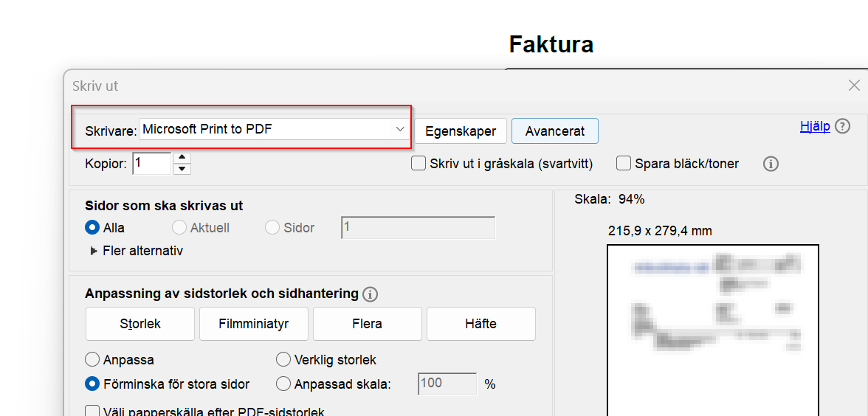
Task: Select the Anpassa radio button
Action: (92, 360)
